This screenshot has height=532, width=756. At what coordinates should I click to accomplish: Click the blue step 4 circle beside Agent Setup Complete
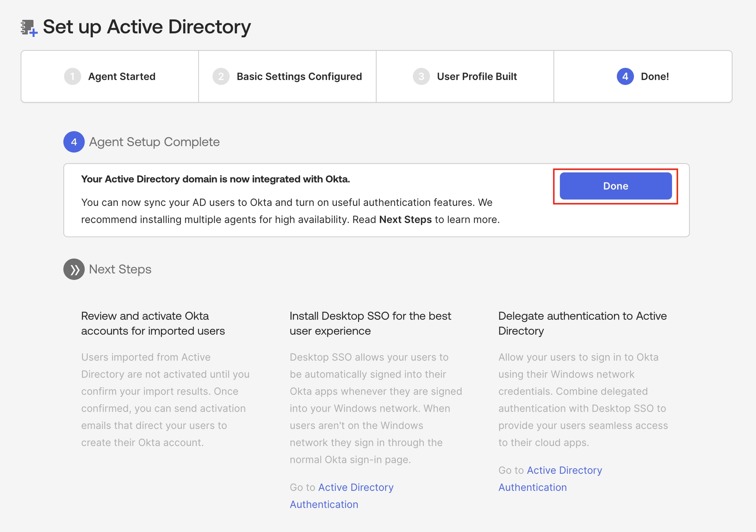click(x=74, y=142)
